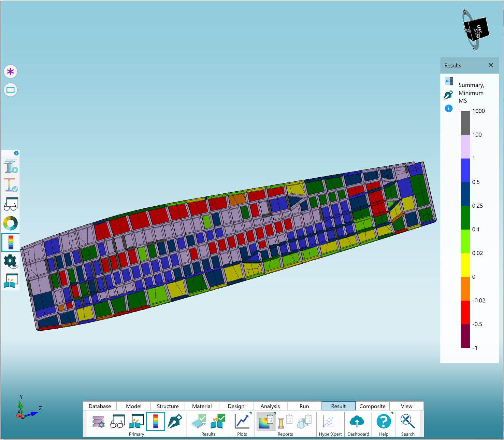Click the dark green 0.1 to 0.25 legend swatch
Screen dimensions: 504x440
tap(465, 217)
